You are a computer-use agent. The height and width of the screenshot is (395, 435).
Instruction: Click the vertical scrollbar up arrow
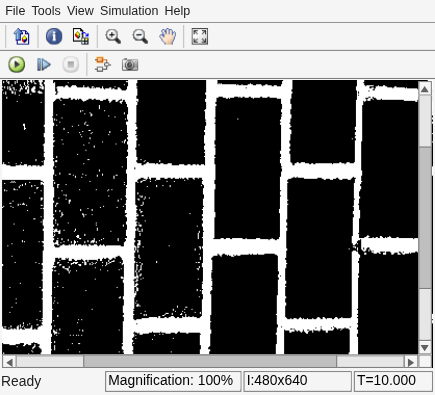(x=425, y=89)
